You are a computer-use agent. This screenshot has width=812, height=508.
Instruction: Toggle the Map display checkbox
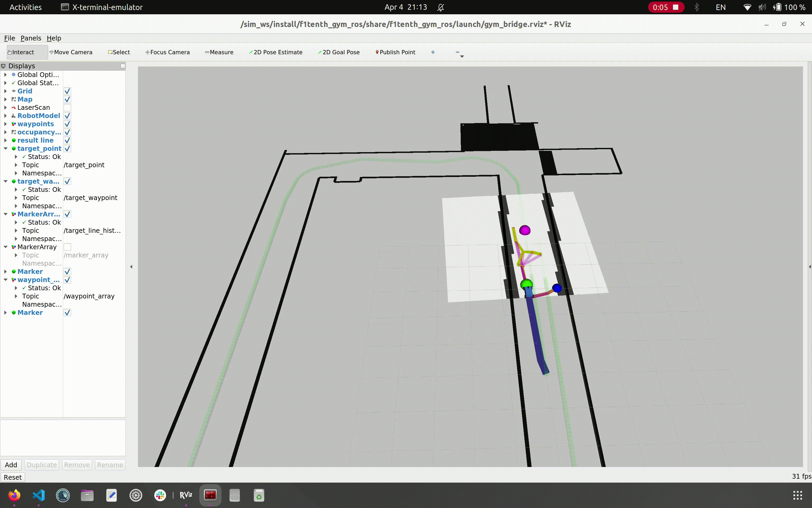click(67, 99)
